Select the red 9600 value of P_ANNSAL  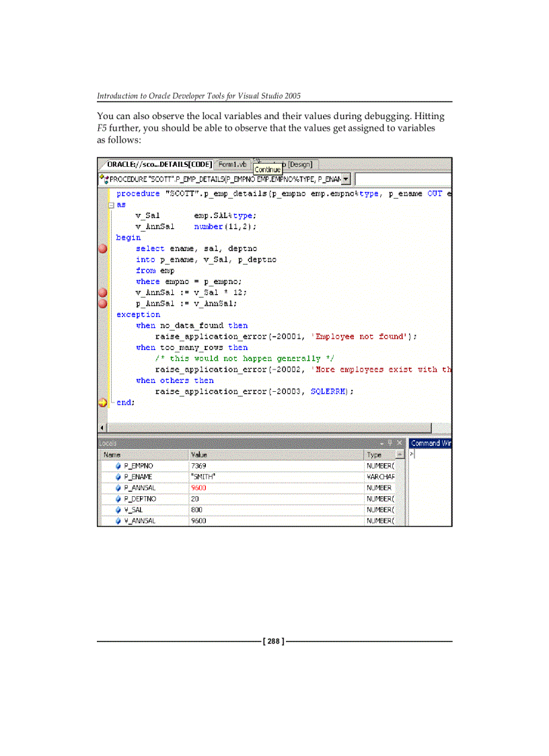[198, 487]
